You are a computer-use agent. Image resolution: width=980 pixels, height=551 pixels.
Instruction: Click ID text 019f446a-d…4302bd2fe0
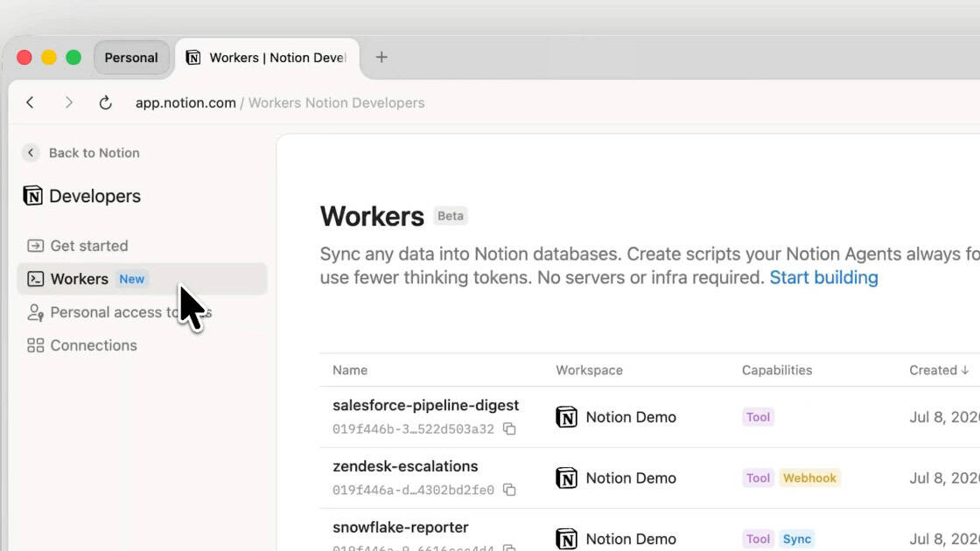coord(413,490)
